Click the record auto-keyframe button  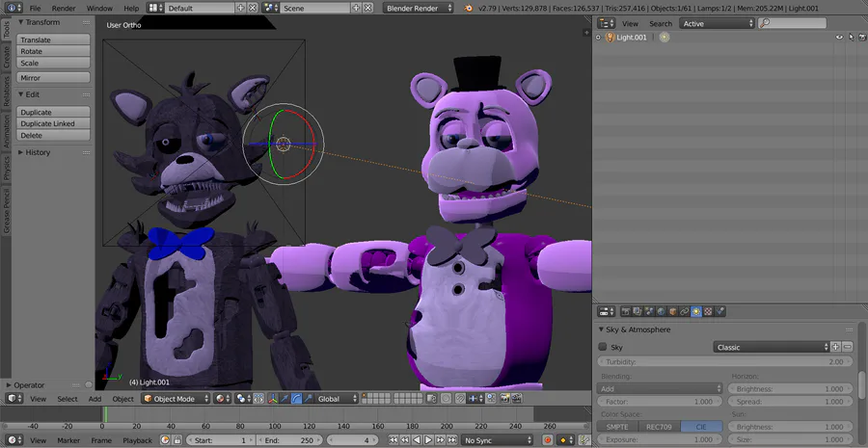[x=548, y=440]
